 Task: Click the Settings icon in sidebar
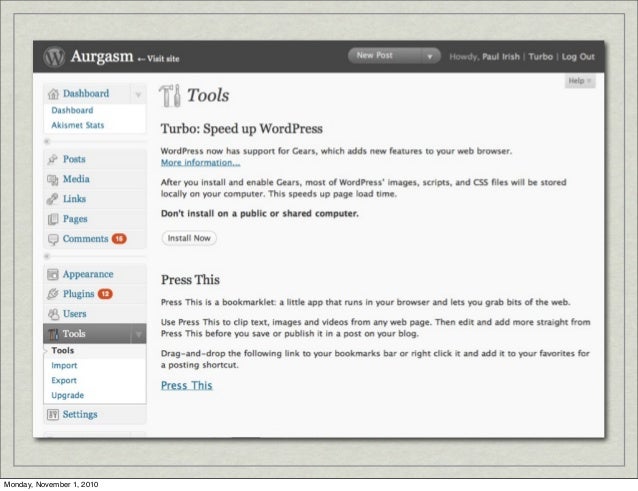(53, 415)
